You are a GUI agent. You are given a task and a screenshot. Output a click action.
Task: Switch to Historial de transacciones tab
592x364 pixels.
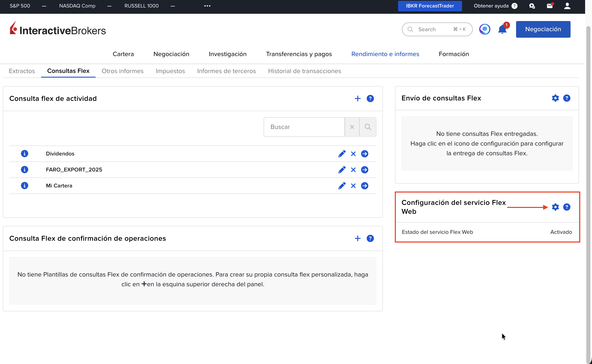tap(305, 71)
